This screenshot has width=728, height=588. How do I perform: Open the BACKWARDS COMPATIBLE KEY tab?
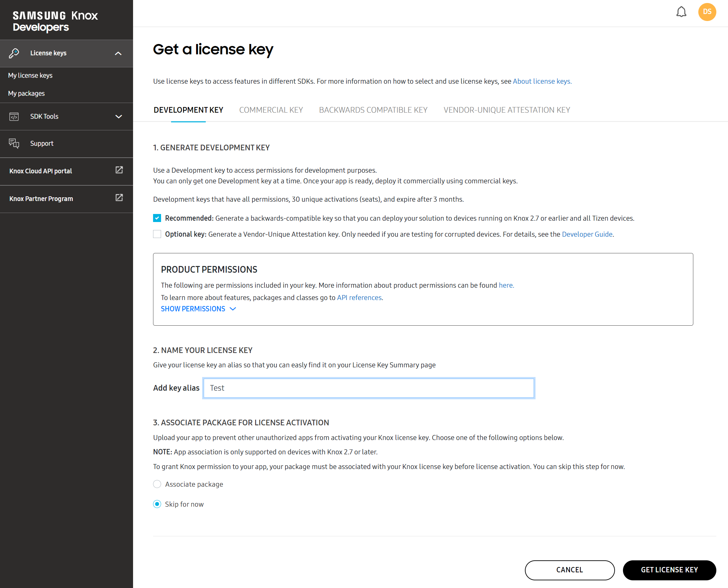(x=373, y=110)
